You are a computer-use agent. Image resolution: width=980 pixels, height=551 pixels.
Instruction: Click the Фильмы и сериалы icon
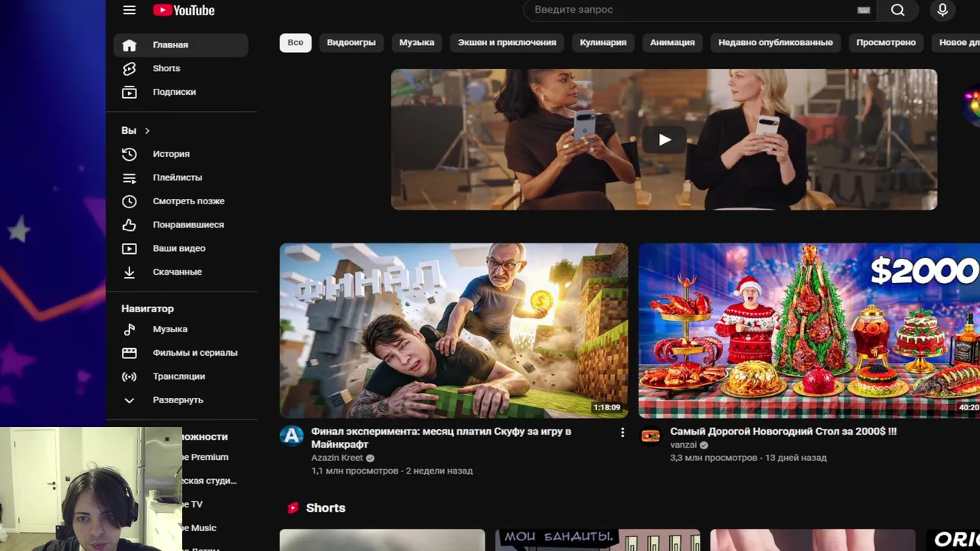point(129,353)
